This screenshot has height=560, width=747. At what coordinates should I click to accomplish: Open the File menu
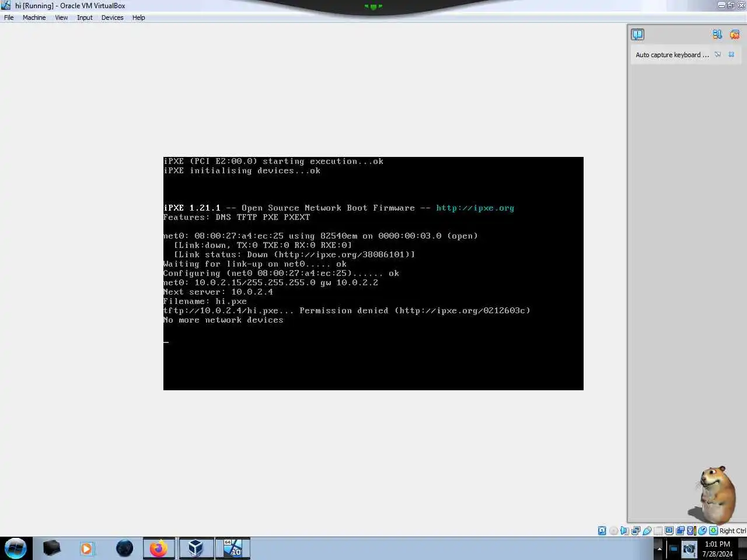pos(9,17)
